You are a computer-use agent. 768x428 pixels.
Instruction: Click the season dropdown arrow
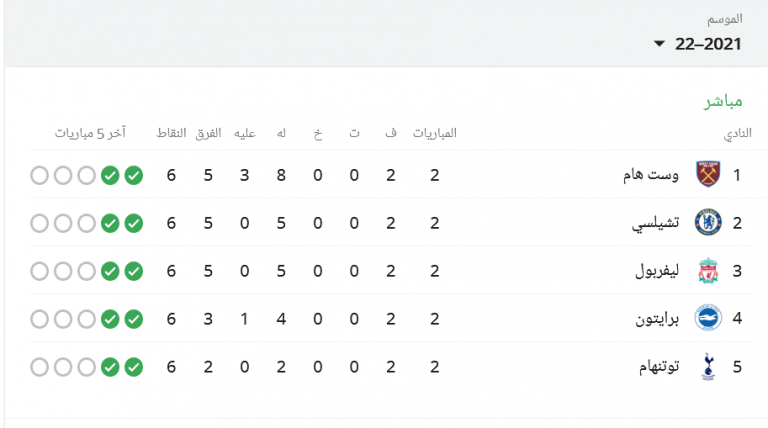tap(659, 44)
